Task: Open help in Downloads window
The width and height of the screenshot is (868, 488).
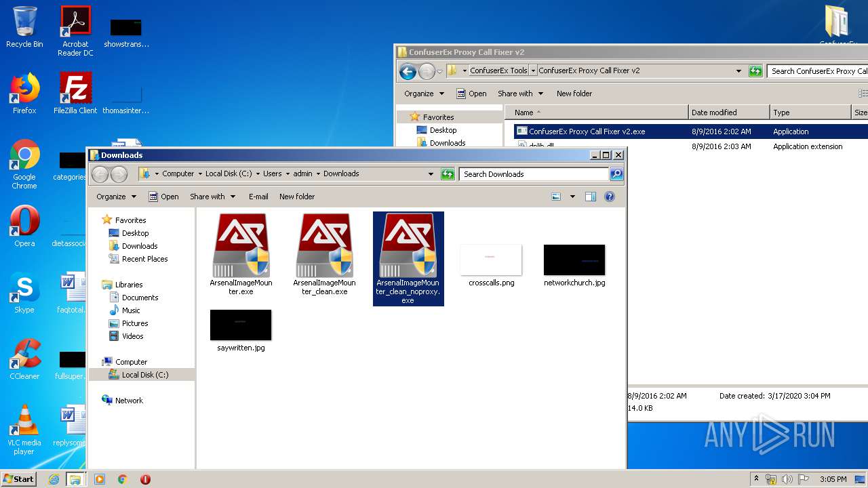Action: tap(610, 197)
